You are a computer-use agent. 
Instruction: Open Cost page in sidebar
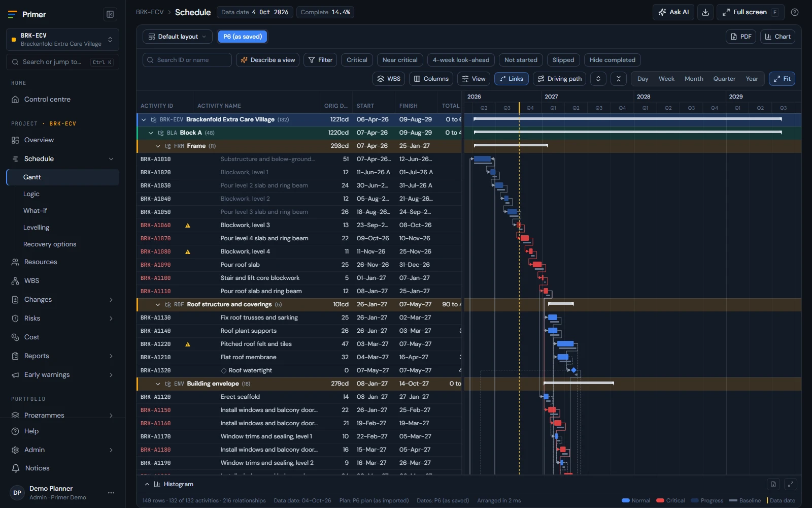tap(62, 337)
